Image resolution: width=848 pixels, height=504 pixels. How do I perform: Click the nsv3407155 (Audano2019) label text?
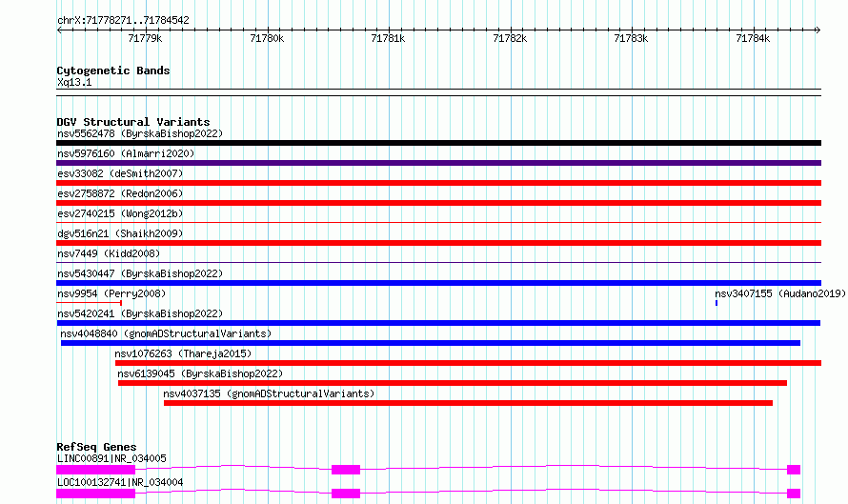click(779, 293)
